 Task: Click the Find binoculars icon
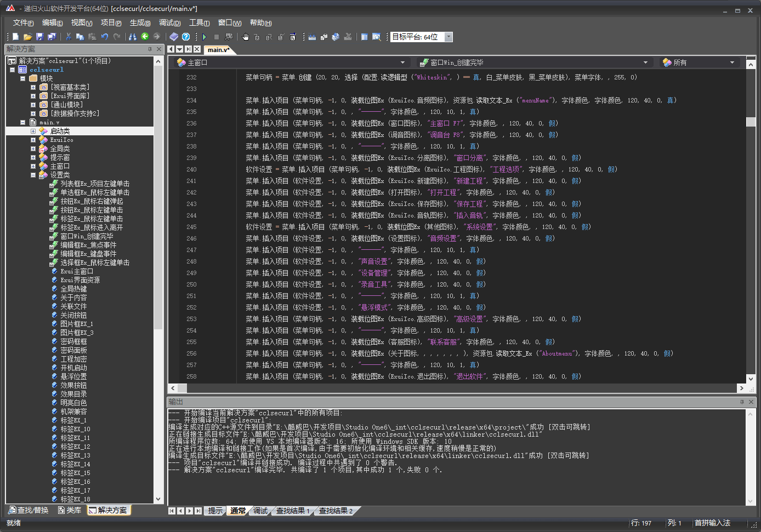tap(133, 37)
